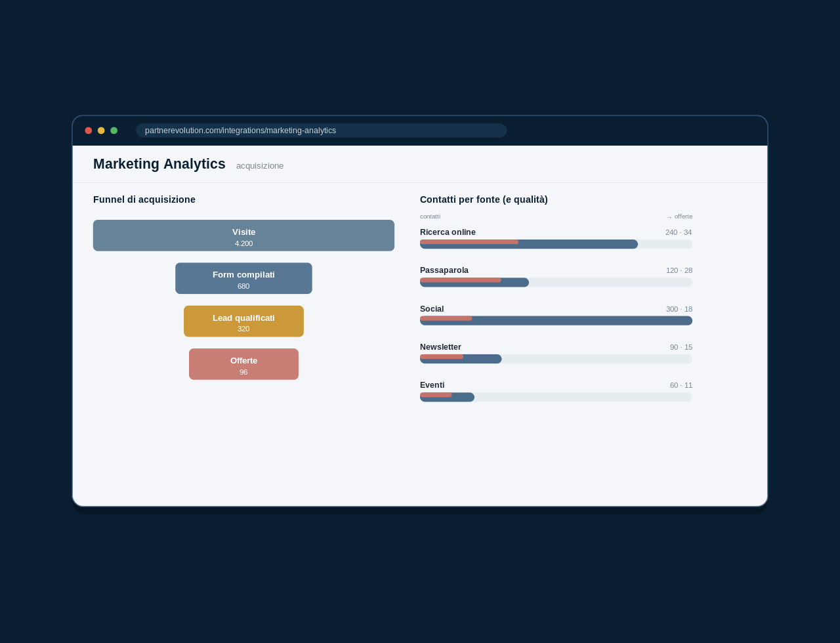Click the Ricerca online source label
The image size is (840, 643).
(x=448, y=232)
